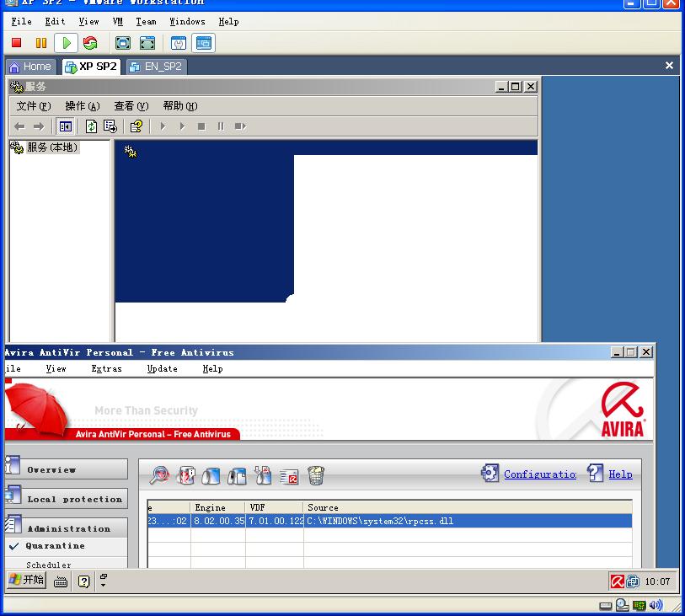Switch to the EN_SP2 tab
685x616 pixels.
pyautogui.click(x=157, y=67)
